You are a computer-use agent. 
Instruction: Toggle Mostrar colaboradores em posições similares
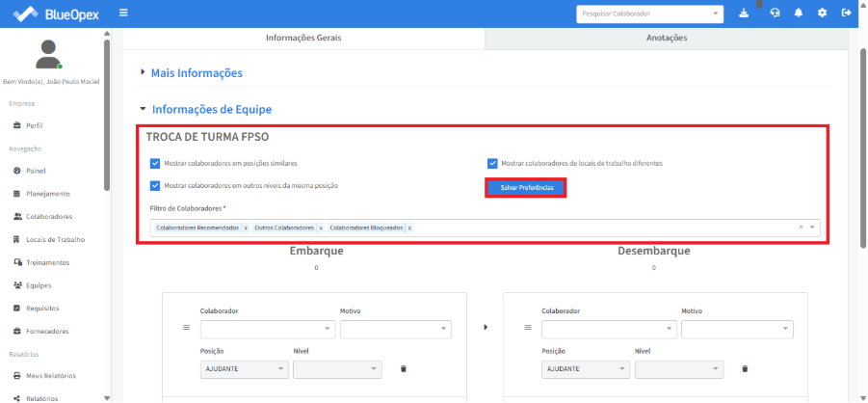(x=155, y=164)
